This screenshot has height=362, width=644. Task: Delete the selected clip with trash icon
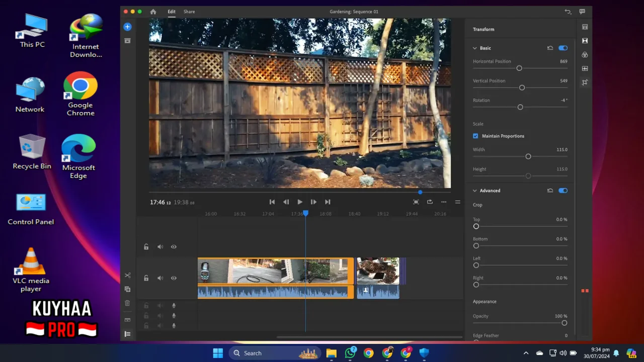click(x=127, y=303)
